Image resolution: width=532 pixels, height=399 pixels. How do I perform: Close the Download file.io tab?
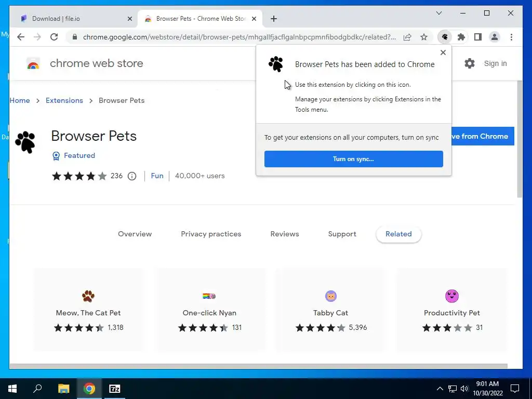pos(129,19)
